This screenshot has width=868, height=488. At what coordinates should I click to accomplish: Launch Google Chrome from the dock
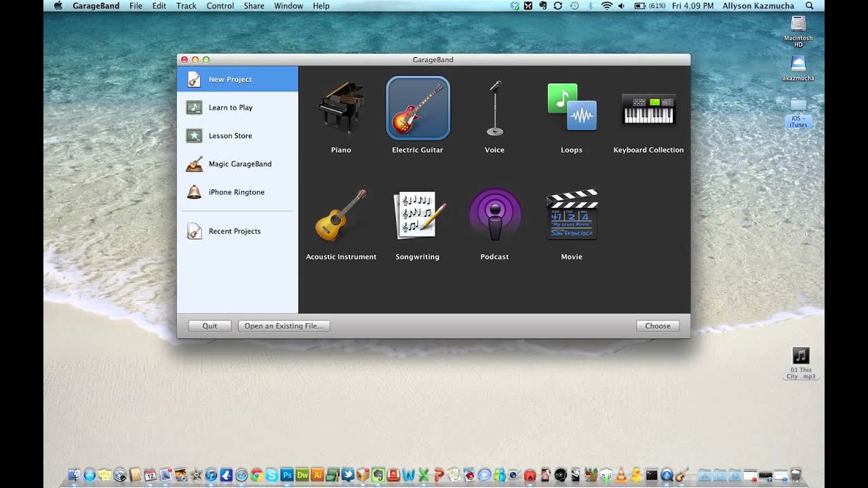256,475
